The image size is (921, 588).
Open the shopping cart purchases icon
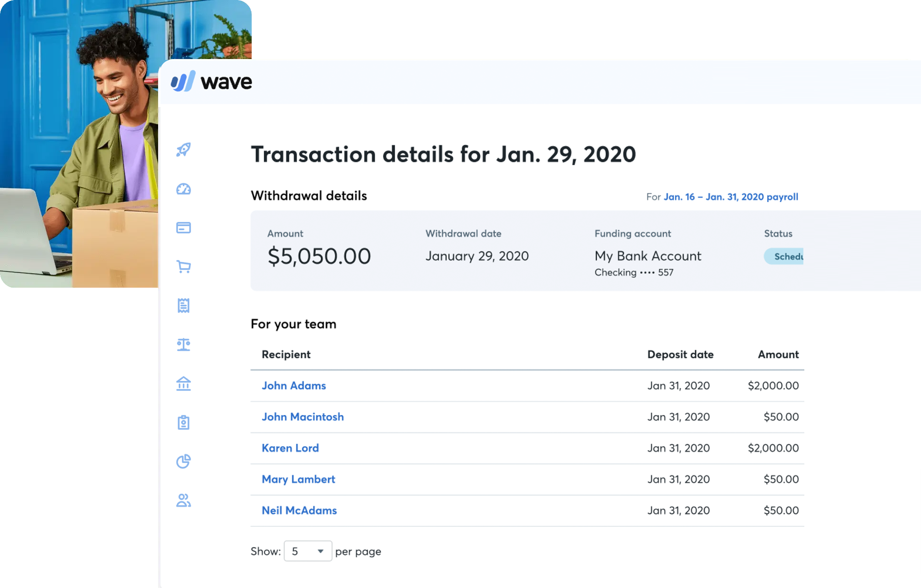point(184,267)
